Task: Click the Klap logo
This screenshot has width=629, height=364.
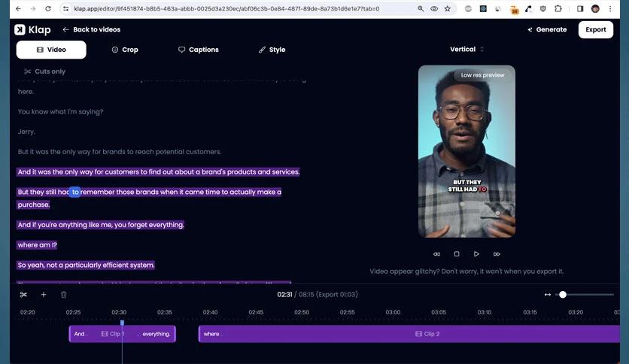Action: point(32,29)
